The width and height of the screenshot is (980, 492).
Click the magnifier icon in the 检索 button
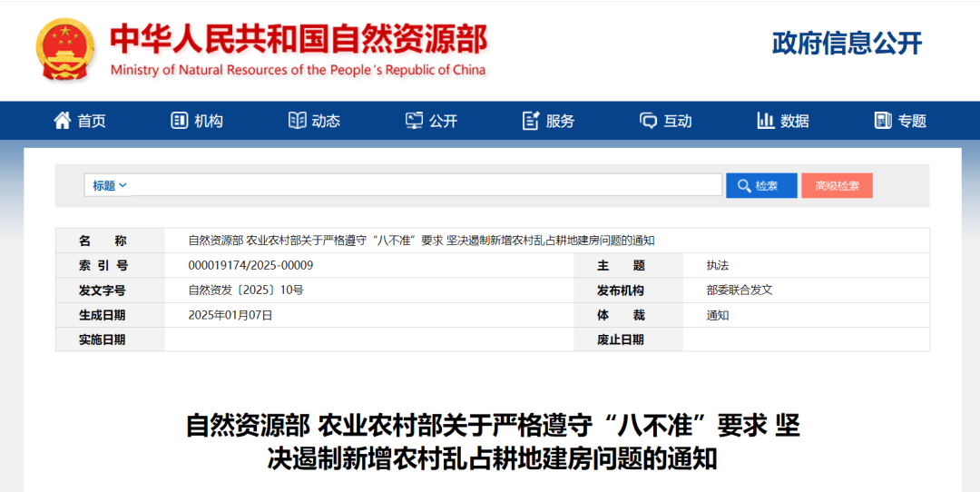(744, 186)
